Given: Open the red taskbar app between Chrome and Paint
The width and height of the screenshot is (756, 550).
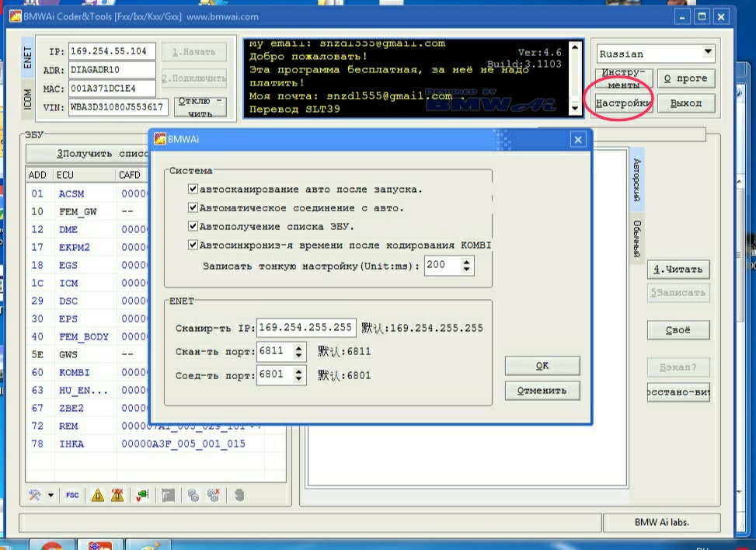Looking at the screenshot, I should 99,545.
